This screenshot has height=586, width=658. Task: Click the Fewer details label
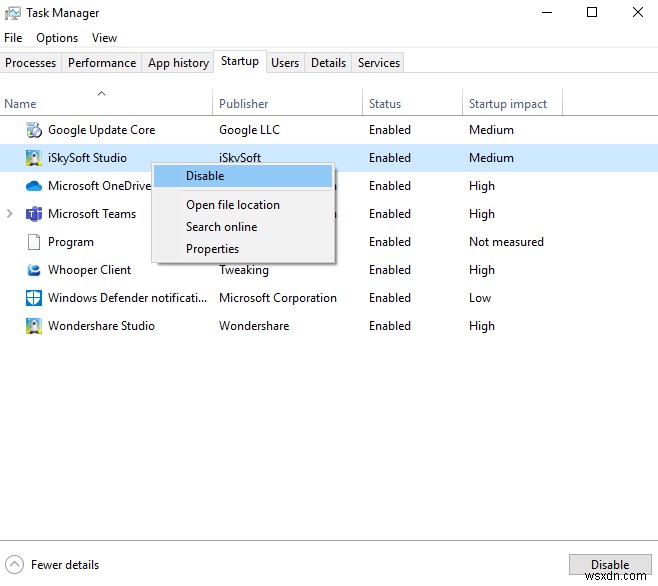pyautogui.click(x=65, y=565)
